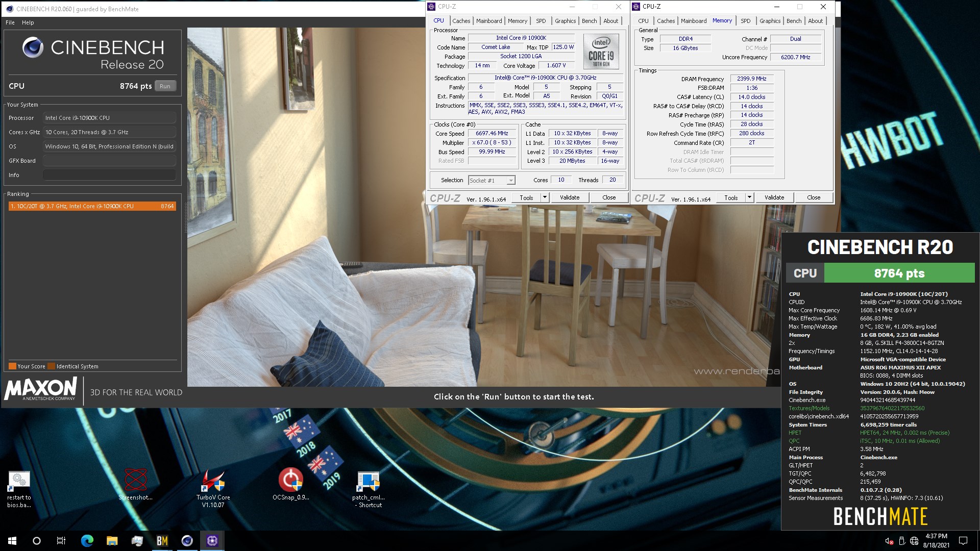Launch TurboV Core V1.10.07 shortcut
This screenshot has height=551, width=980.
[213, 488]
